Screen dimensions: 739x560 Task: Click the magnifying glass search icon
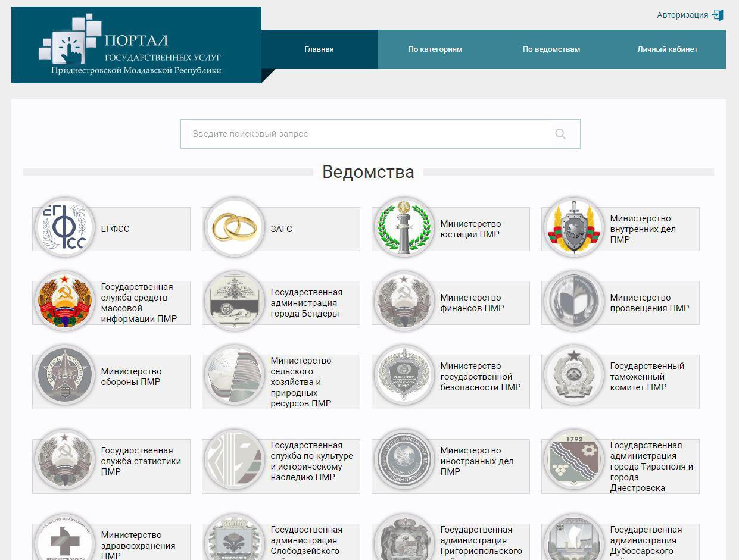pos(560,134)
